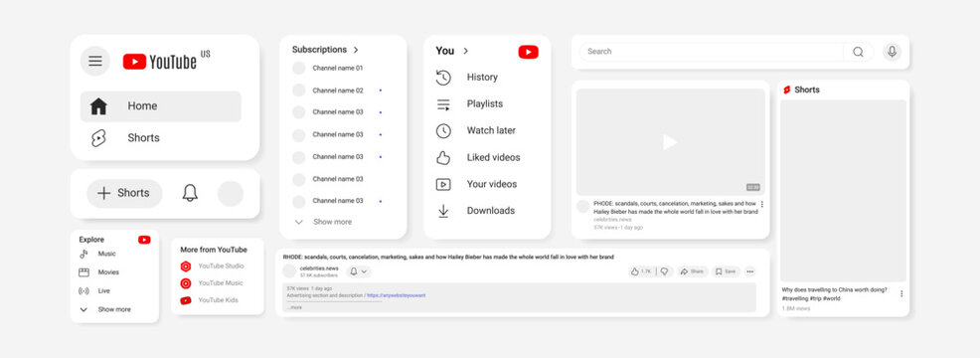980x358 pixels.
Task: Open YouTube Kids link
Action: click(x=209, y=299)
